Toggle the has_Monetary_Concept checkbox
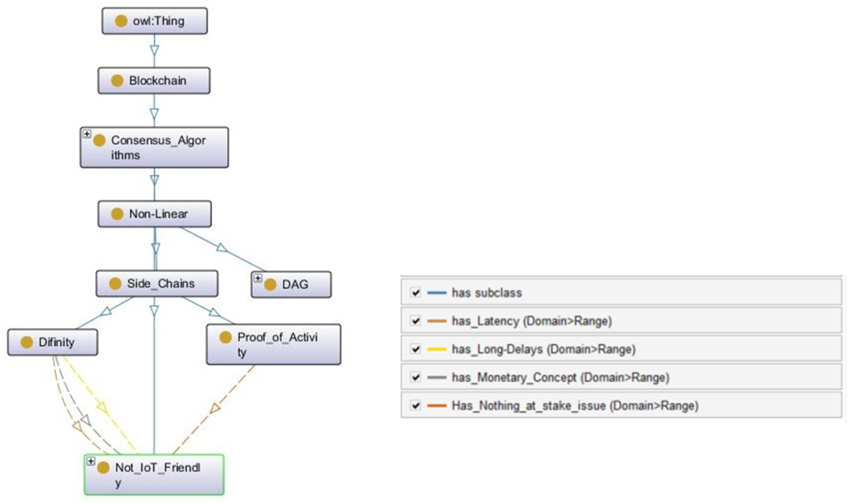Image resolution: width=854 pixels, height=504 pixels. 416,377
